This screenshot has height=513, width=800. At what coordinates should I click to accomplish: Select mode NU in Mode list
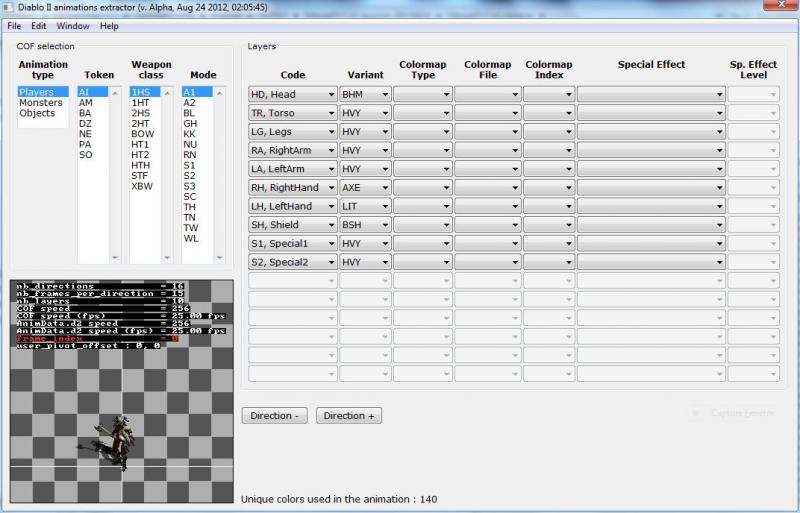197,144
